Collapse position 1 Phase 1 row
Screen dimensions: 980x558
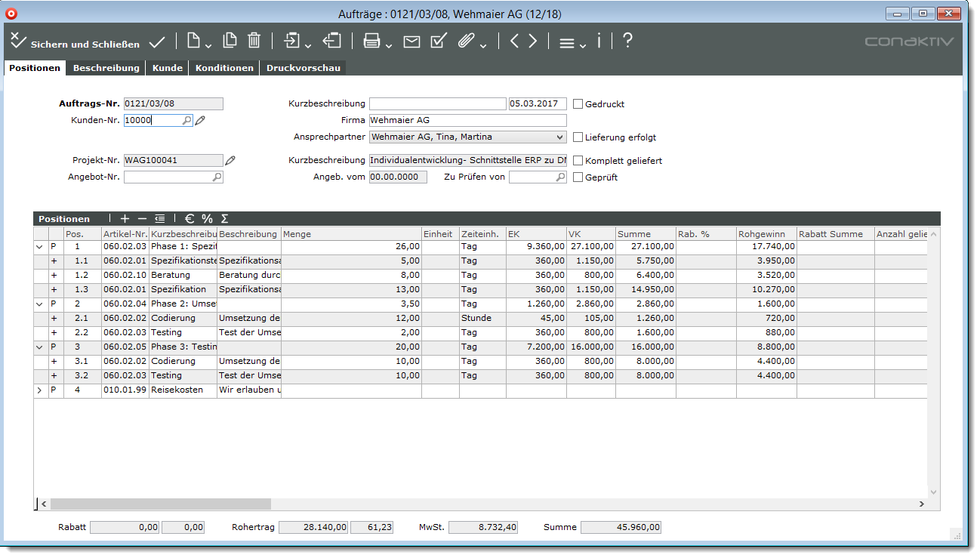click(x=39, y=246)
